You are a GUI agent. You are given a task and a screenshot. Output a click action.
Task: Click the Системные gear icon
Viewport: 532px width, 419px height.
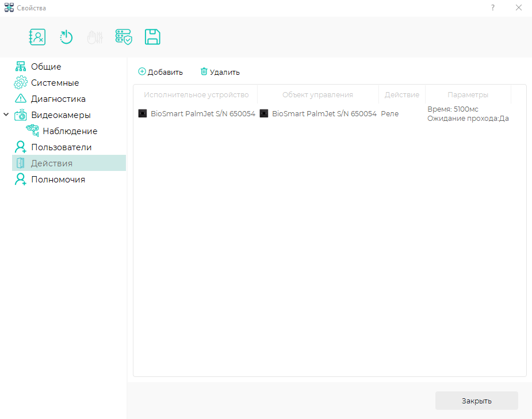click(21, 82)
